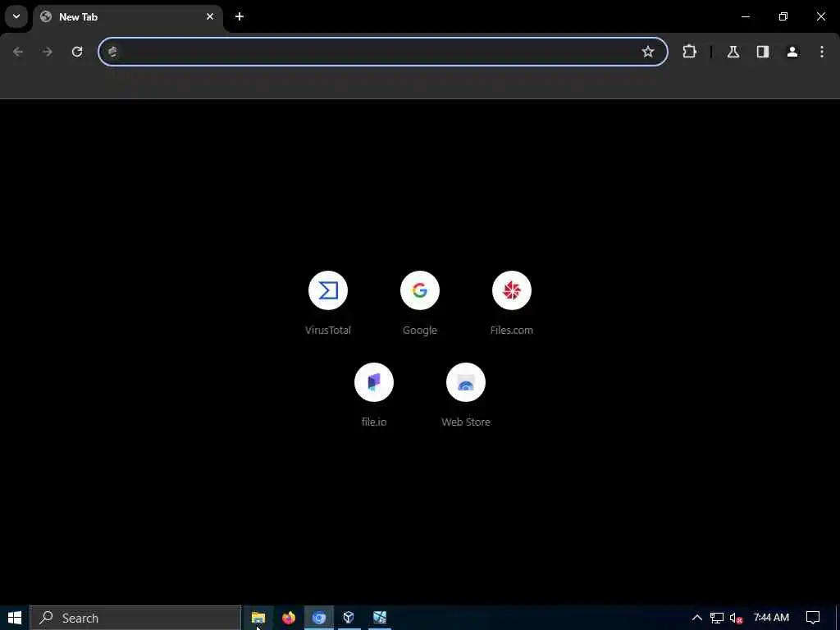Image resolution: width=840 pixels, height=630 pixels.
Task: Add a new browser tab
Action: point(240,16)
